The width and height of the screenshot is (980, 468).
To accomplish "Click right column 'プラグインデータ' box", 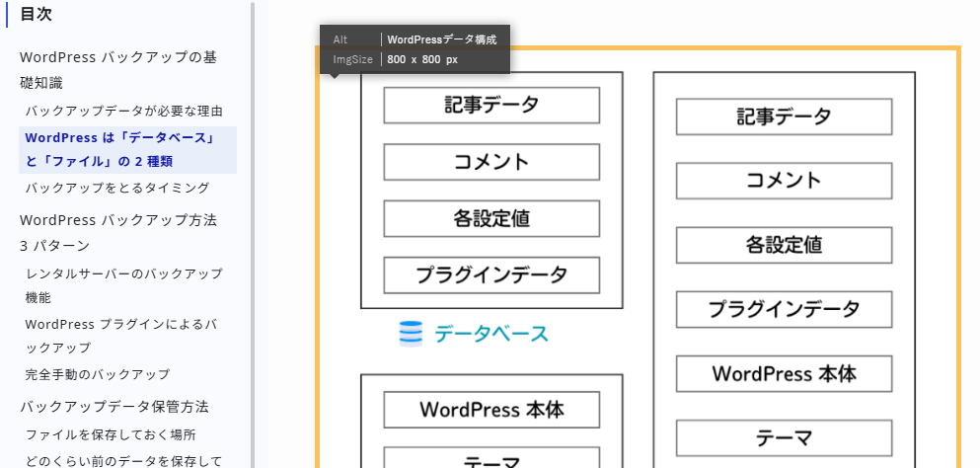I will (785, 309).
